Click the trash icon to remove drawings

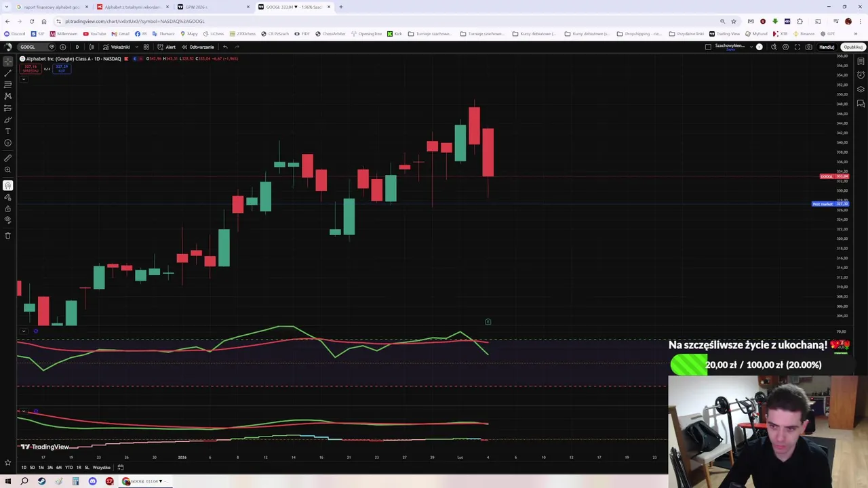pyautogui.click(x=8, y=235)
